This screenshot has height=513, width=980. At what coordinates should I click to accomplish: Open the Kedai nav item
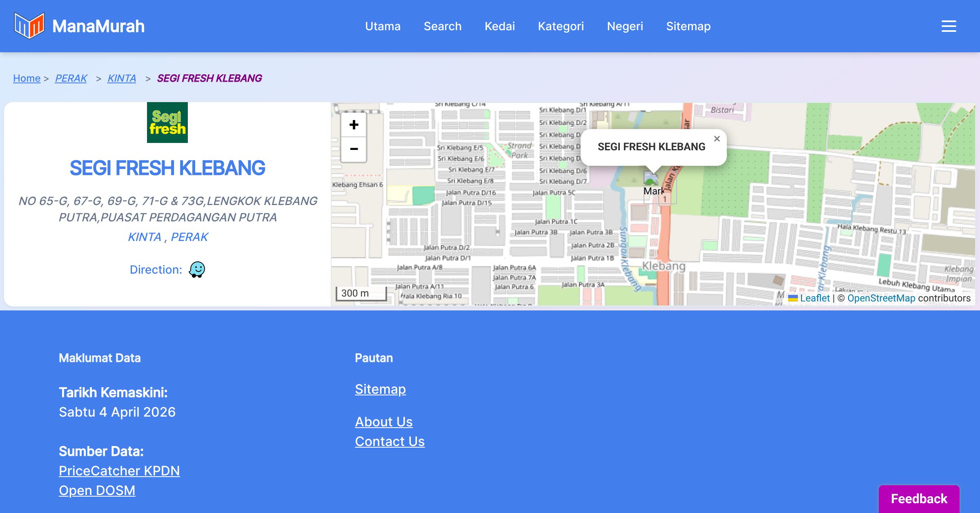coord(499,26)
